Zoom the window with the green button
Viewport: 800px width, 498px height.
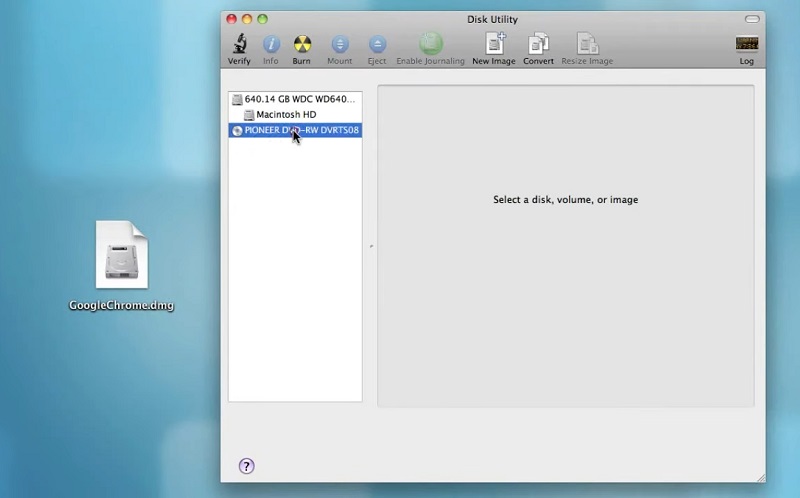(x=263, y=19)
